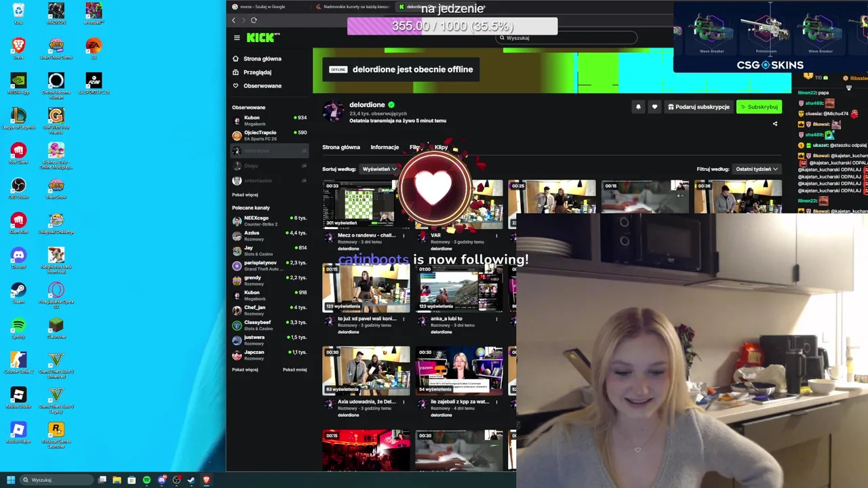Open MADiSON desktop shortcut
Image resolution: width=868 pixels, height=488 pixels.
(56, 14)
